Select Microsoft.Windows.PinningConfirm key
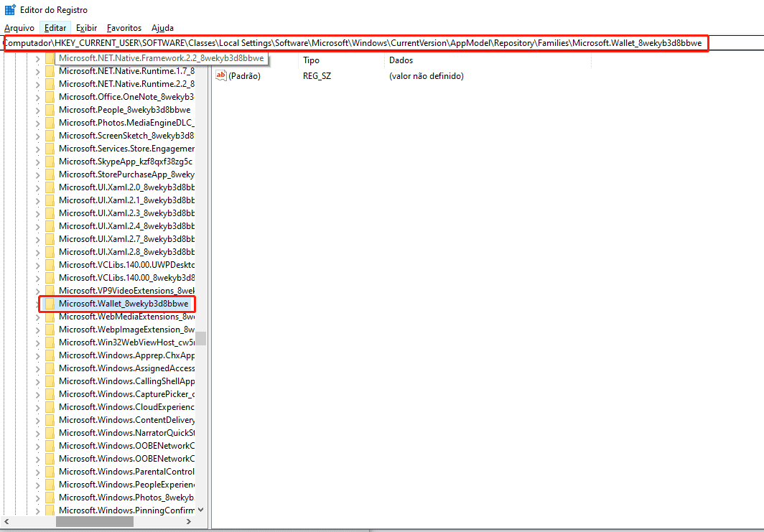Viewport: 764px width, 532px height. (x=126, y=510)
